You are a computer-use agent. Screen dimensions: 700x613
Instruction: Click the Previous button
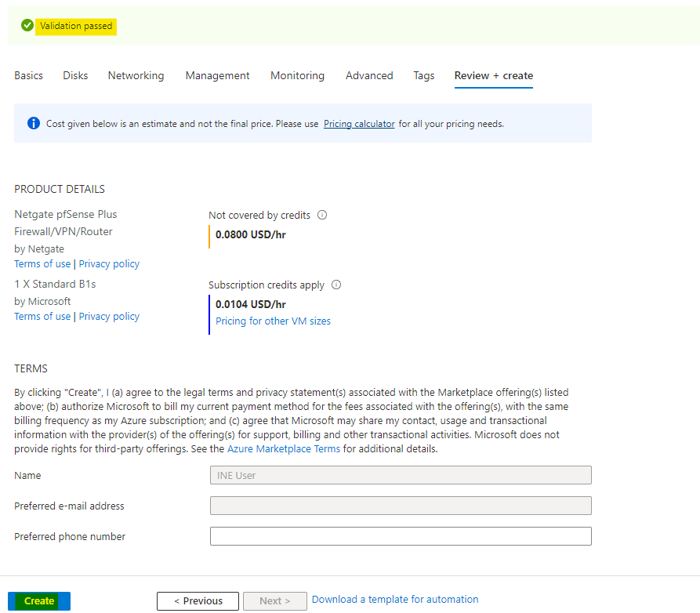point(198,601)
